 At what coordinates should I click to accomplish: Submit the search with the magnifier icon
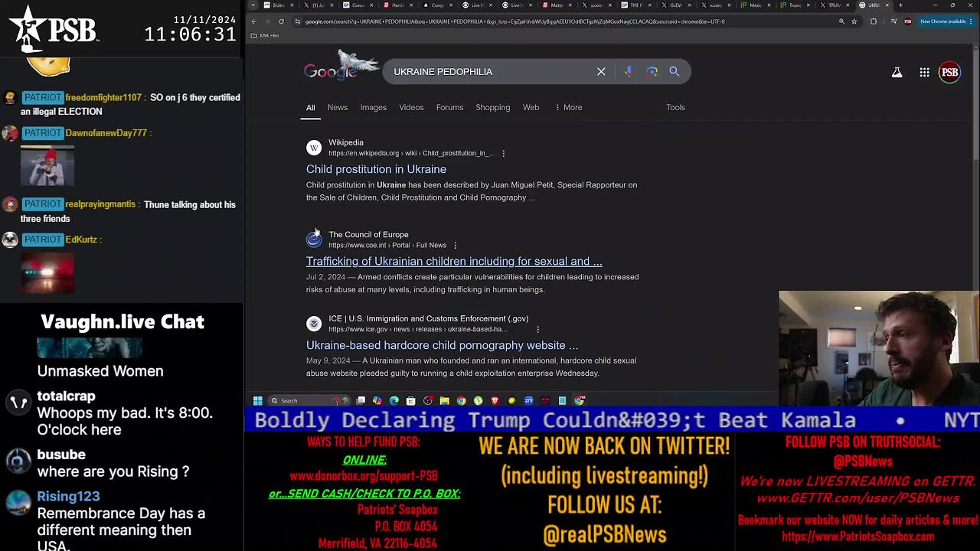point(675,71)
